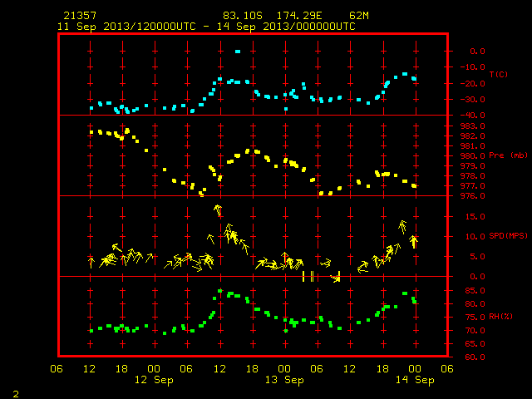
Task: Click the 983.0 pressure tick label
Action: 472,126
